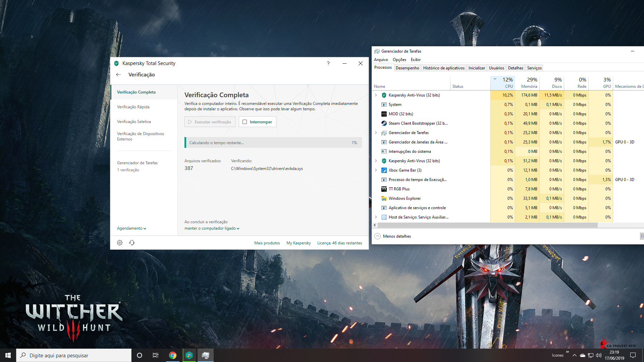644x362 pixels.
Task: Switch to Inicializar tab
Action: [477, 68]
